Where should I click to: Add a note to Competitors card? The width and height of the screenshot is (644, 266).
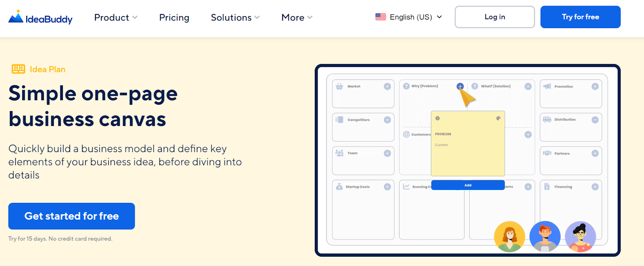387,120
